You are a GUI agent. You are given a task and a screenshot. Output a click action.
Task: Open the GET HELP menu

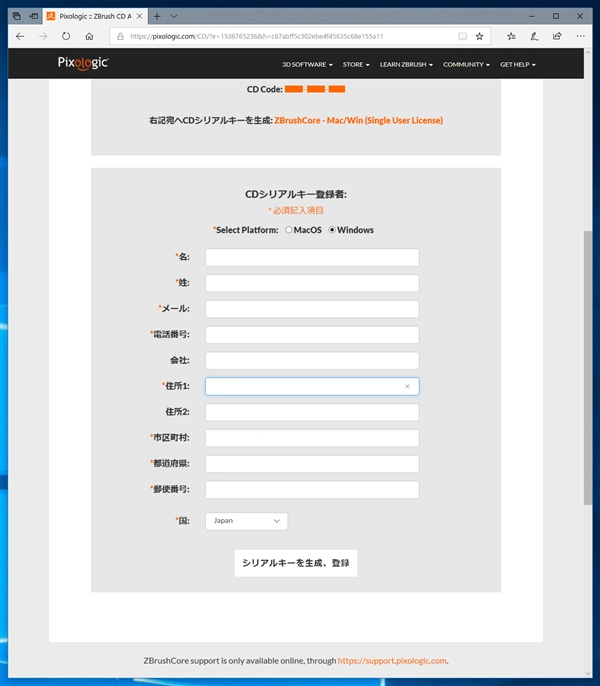(518, 64)
